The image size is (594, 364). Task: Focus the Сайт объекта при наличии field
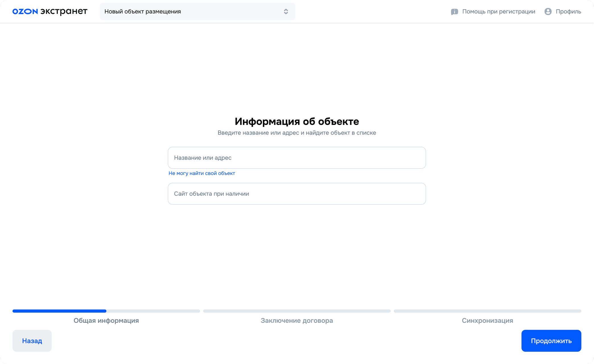pyautogui.click(x=297, y=194)
